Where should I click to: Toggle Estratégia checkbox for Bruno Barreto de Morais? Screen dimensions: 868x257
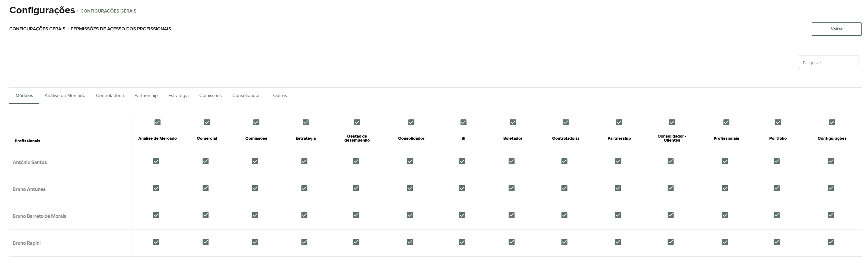[x=304, y=215]
